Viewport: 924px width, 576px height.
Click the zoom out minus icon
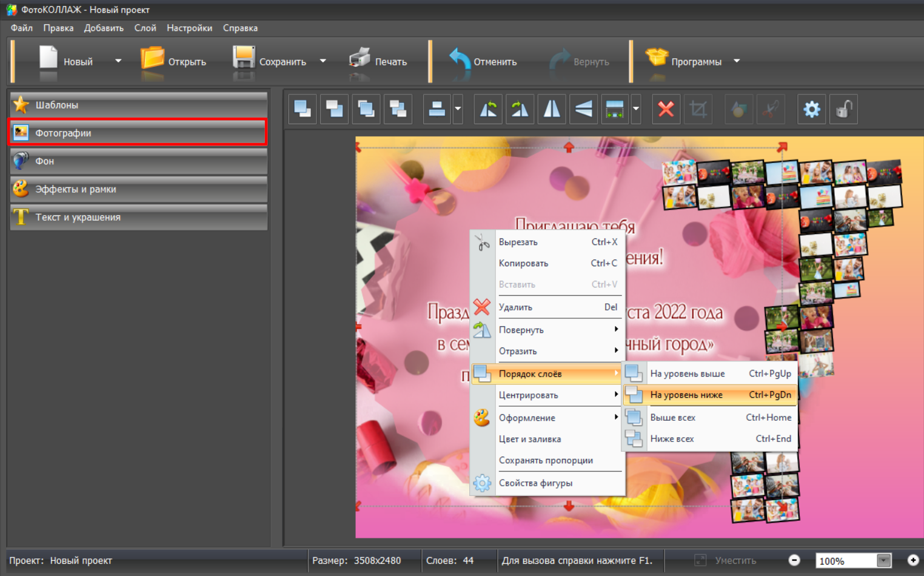click(794, 560)
